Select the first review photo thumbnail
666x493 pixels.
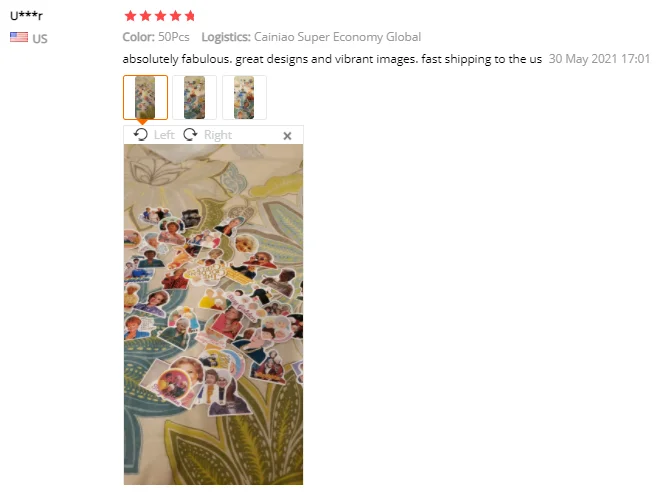click(145, 97)
